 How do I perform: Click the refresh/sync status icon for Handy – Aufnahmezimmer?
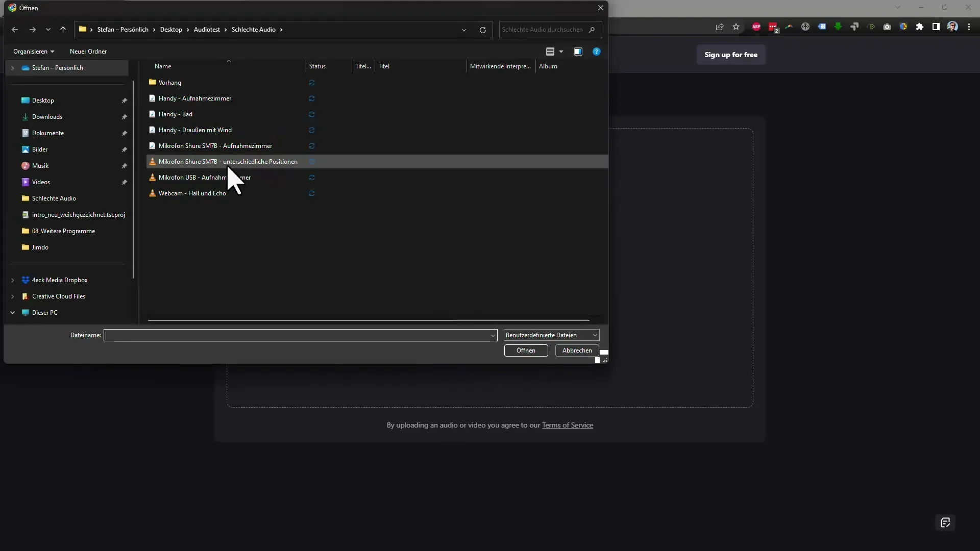coord(312,98)
